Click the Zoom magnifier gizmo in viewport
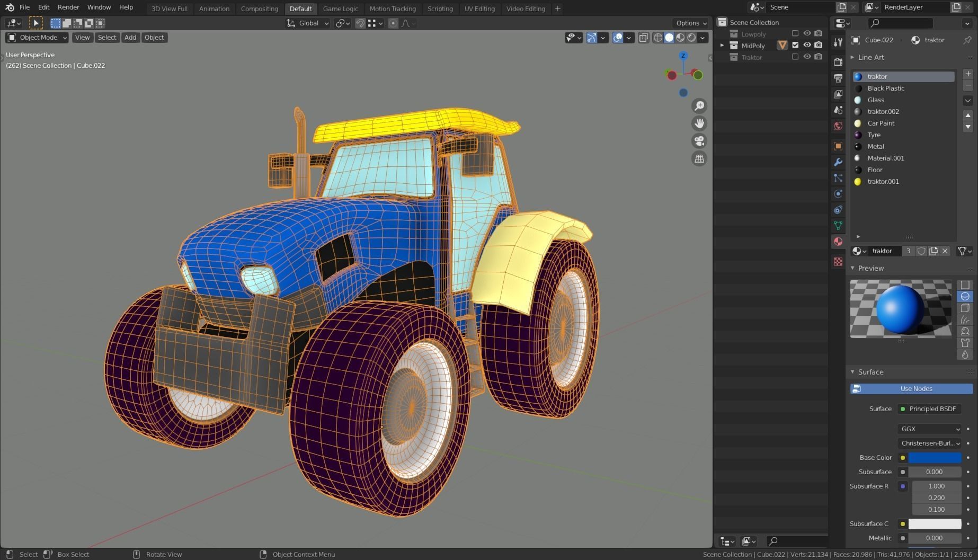Screen dimensions: 978x560 tap(699, 106)
